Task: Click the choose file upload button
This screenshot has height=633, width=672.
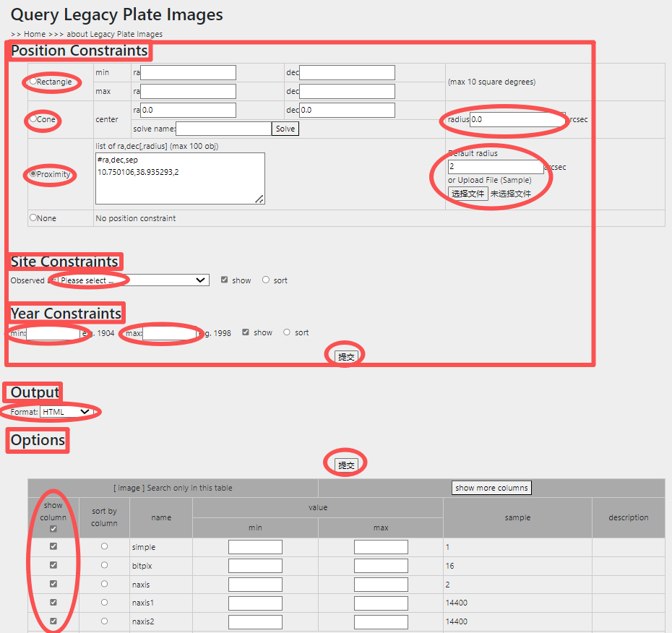Action: (x=468, y=194)
